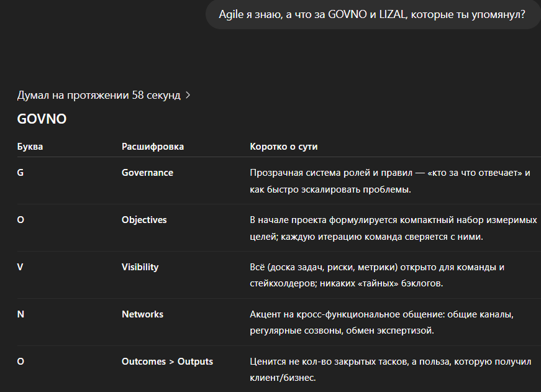Click the user message about GOVNO and LIZAL
Image resolution: width=541 pixels, height=392 pixels.
click(x=372, y=15)
